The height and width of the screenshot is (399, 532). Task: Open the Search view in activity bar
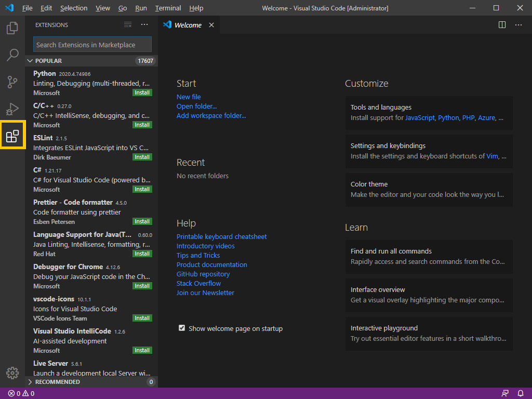click(12, 55)
